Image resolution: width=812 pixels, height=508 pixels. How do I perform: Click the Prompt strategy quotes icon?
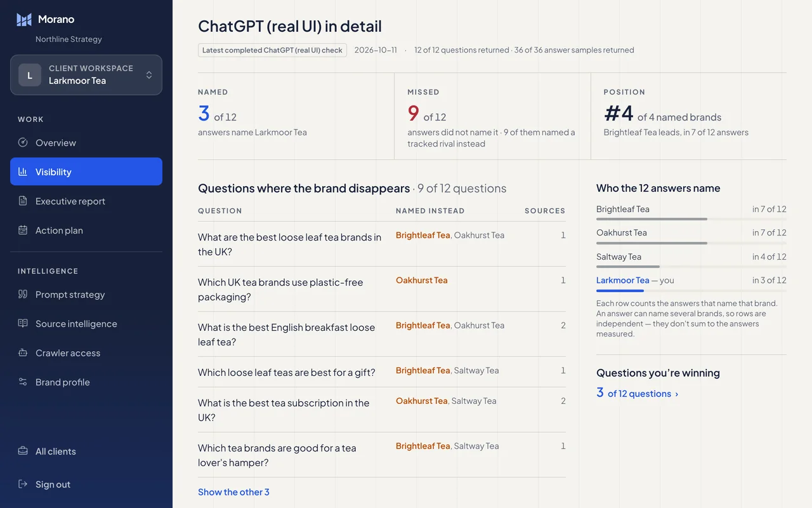23,294
